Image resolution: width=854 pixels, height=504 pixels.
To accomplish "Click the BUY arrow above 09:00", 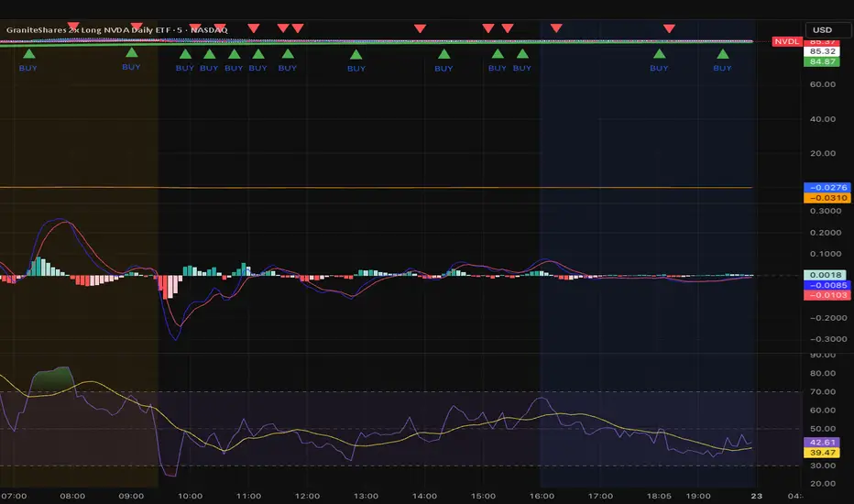I will 132,53.
